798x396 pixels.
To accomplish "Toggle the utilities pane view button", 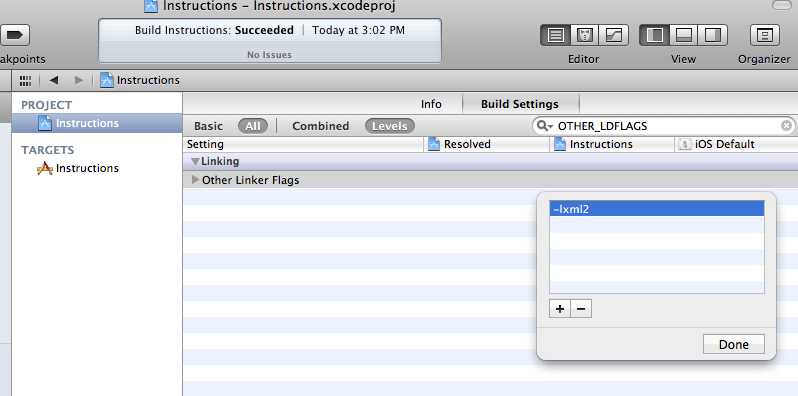I will [x=712, y=35].
